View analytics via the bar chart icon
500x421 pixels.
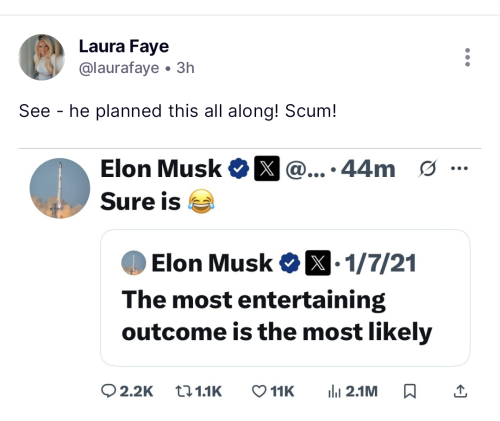point(334,391)
